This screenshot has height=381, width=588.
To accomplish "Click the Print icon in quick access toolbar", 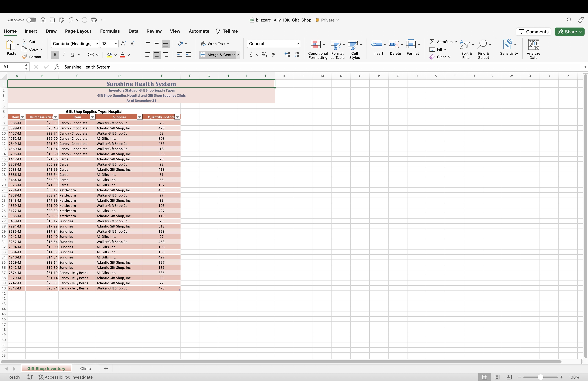I will 94,20.
